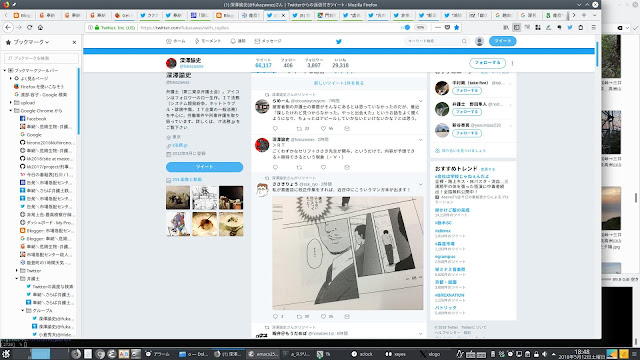Collapse the Google Chrome から folder

point(11,111)
